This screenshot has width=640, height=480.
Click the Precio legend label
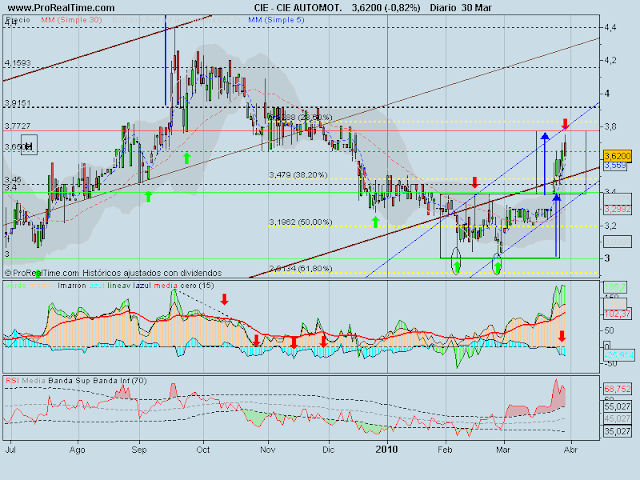tap(18, 20)
